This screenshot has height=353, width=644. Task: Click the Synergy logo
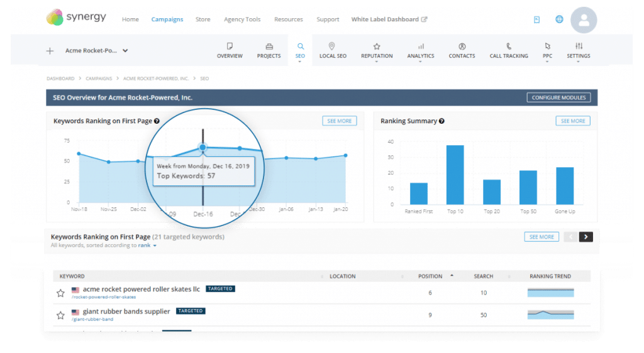click(x=76, y=17)
